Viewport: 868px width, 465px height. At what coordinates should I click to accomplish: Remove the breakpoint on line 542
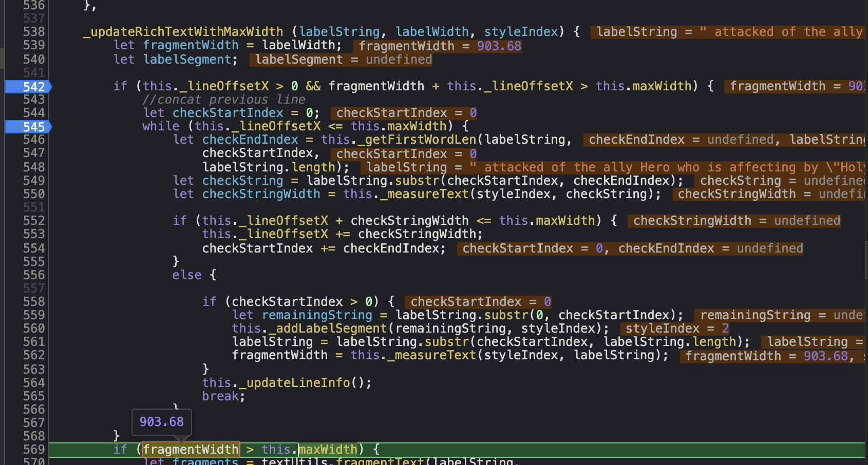pyautogui.click(x=28, y=87)
